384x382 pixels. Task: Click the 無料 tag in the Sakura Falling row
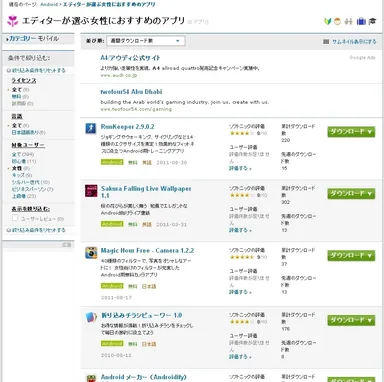[x=133, y=224]
